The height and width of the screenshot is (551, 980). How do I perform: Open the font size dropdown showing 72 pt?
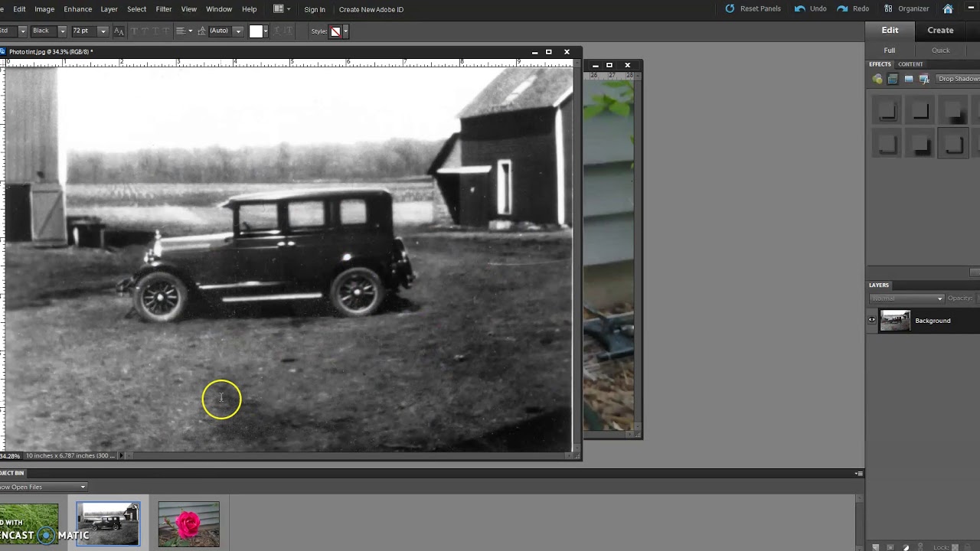click(89, 31)
